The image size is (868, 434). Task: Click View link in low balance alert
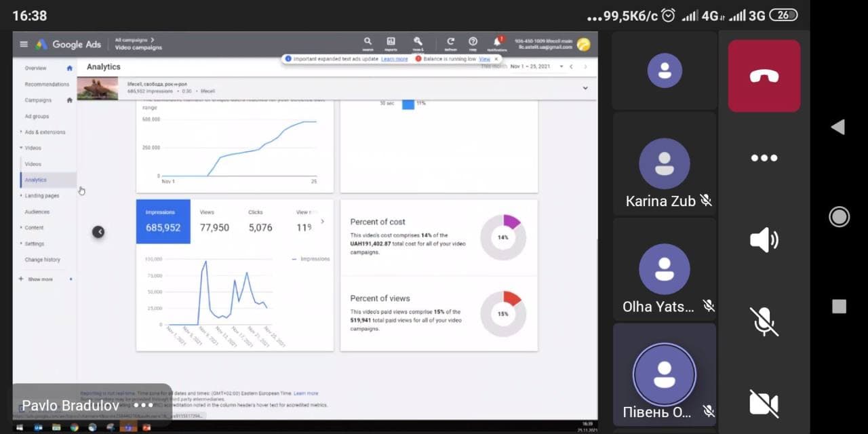coord(484,59)
